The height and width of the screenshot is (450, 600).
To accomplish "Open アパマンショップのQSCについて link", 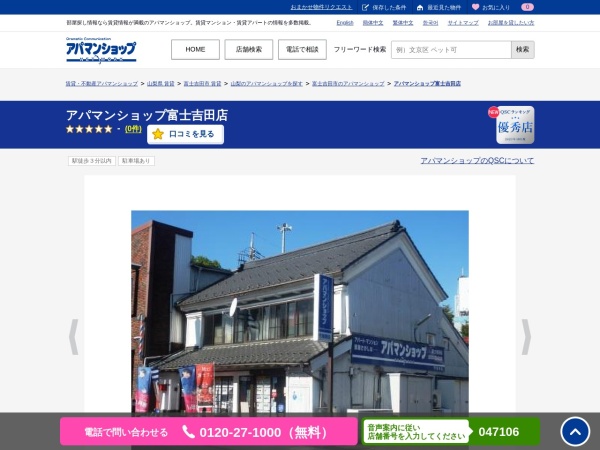I will (x=477, y=161).
